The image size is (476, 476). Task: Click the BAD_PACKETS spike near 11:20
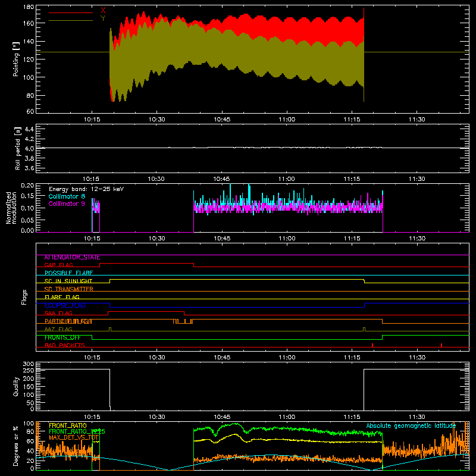point(372,345)
